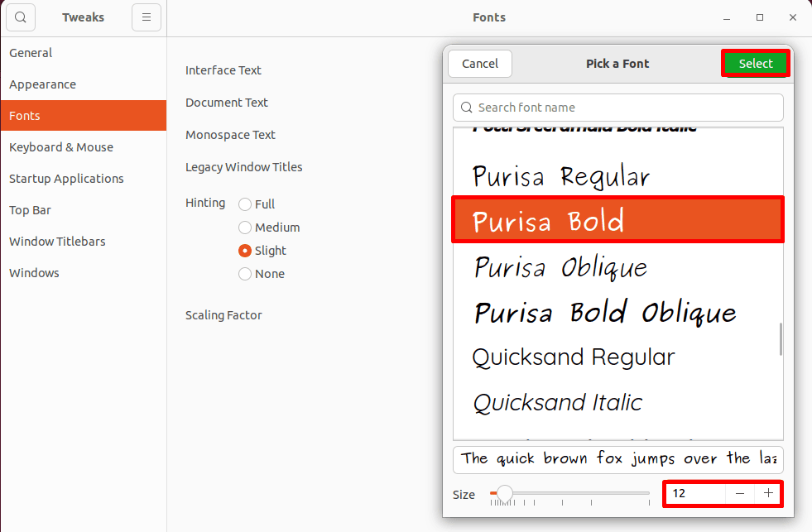The width and height of the screenshot is (812, 532).
Task: Click the search icon in the font dialog
Action: [x=468, y=108]
